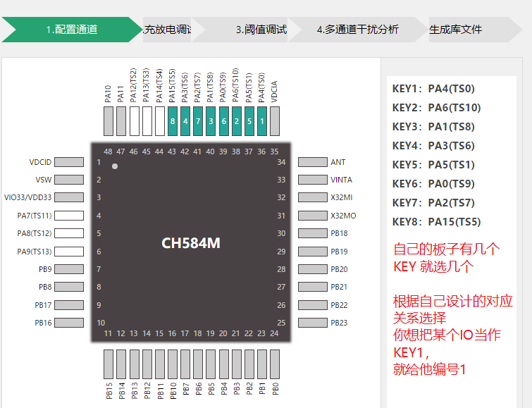Click the PB11 pin pad
This screenshot has height=408, width=532.
coord(160,364)
